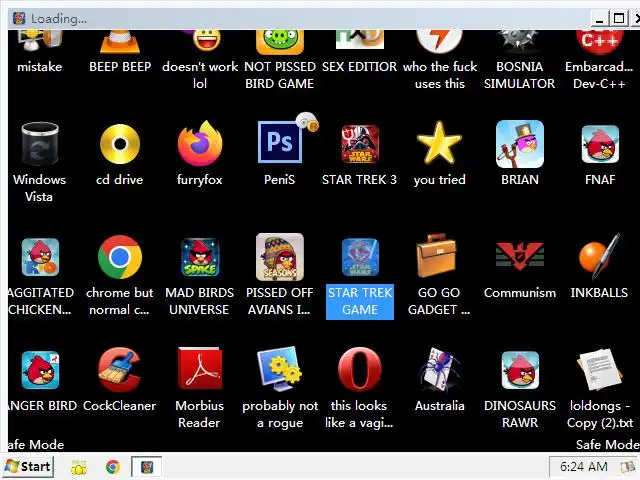Launch MAD BIRDS UNIVERSE Space icon
The image size is (640, 480).
point(200,257)
